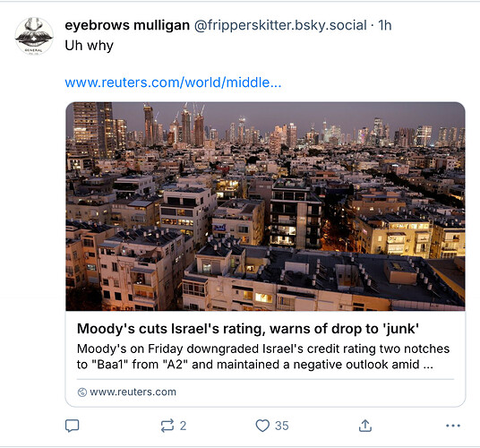The width and height of the screenshot is (480, 448).
Task: Open eyebrows mulligan's avatar picture
Action: [x=34, y=36]
